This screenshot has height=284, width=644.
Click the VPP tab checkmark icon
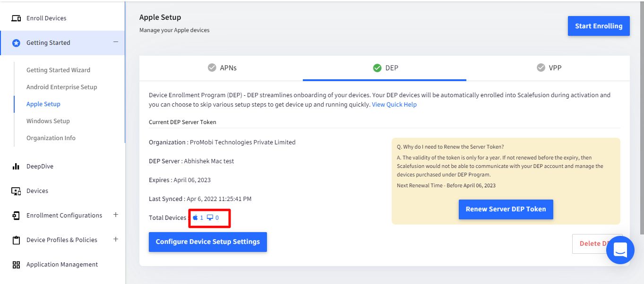[x=541, y=67]
